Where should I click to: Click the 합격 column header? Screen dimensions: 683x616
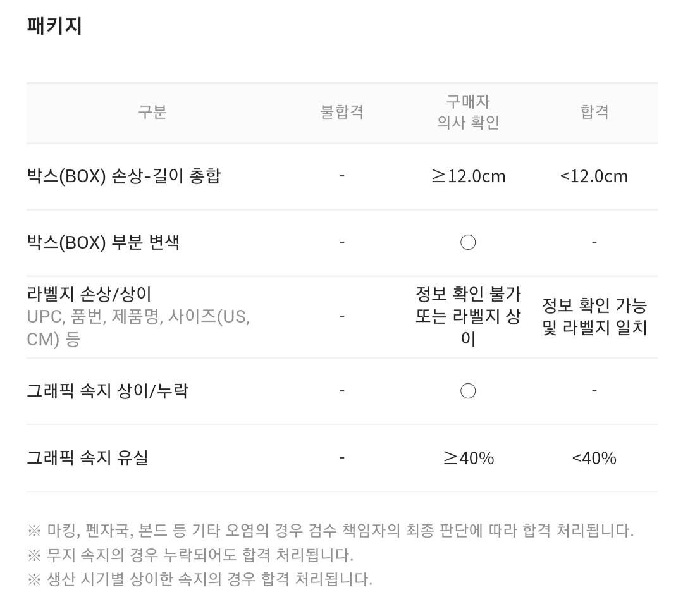[594, 112]
